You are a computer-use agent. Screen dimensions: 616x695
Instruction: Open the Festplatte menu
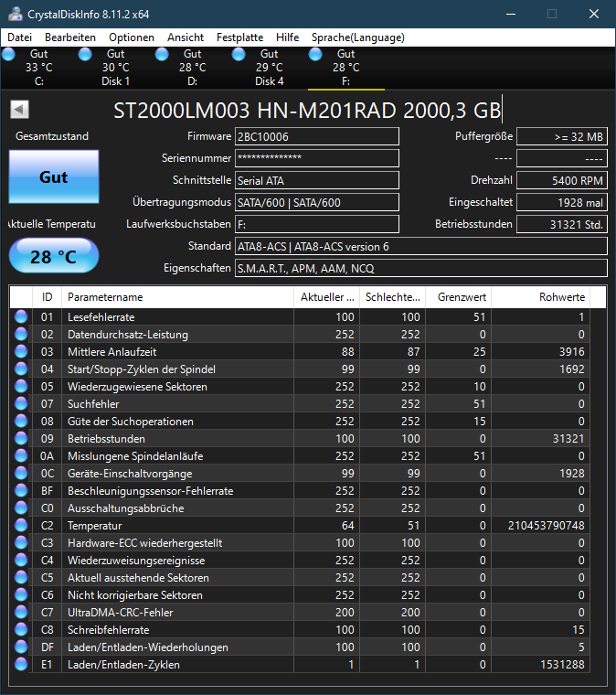[x=239, y=37]
